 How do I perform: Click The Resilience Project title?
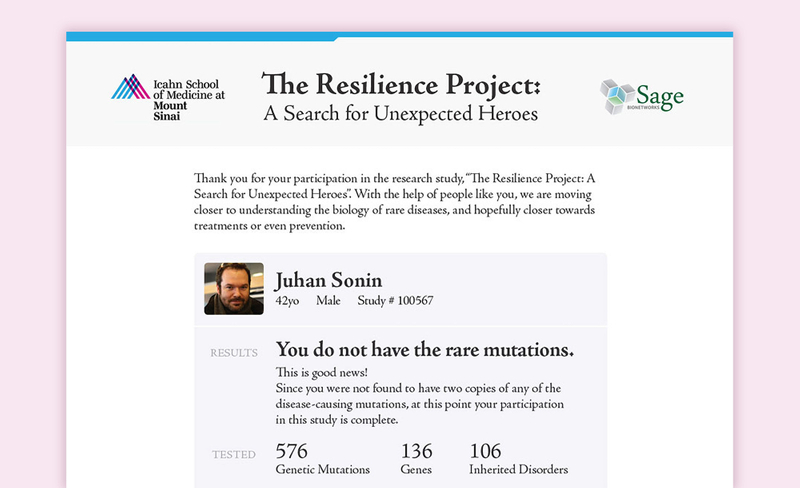point(401,84)
